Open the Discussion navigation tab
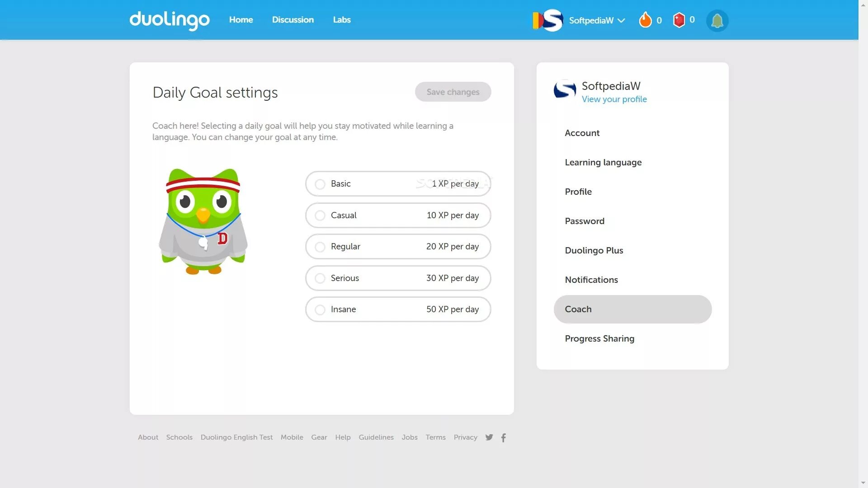This screenshot has height=488, width=868. coord(292,20)
